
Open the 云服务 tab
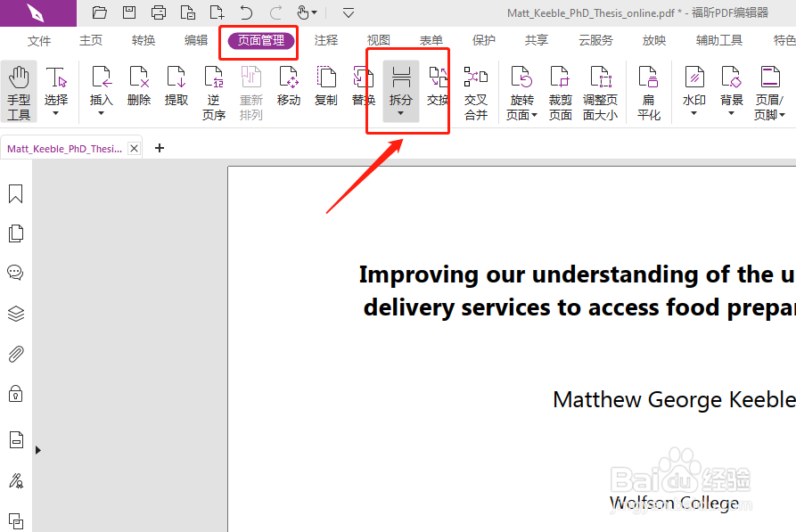596,41
